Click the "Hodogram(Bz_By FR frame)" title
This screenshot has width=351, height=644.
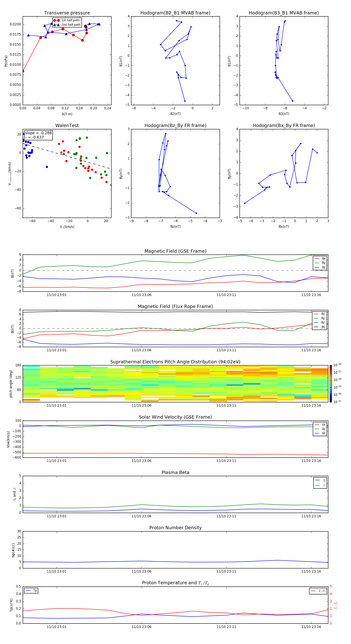tap(175, 125)
